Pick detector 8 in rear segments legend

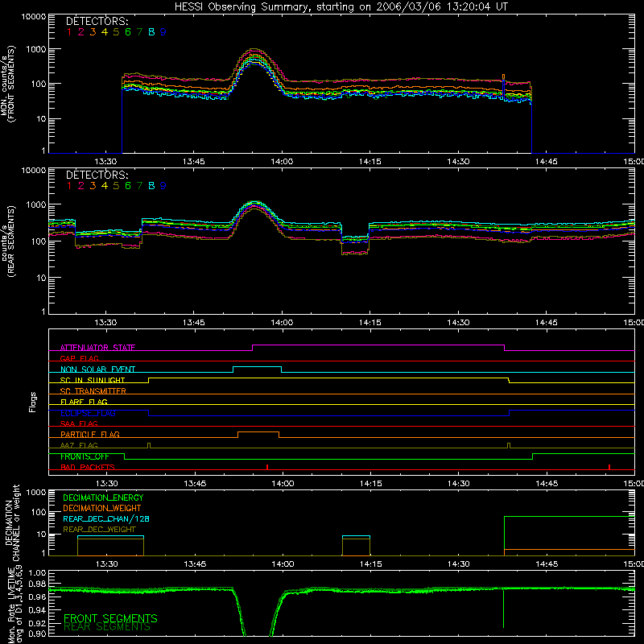tap(151, 186)
